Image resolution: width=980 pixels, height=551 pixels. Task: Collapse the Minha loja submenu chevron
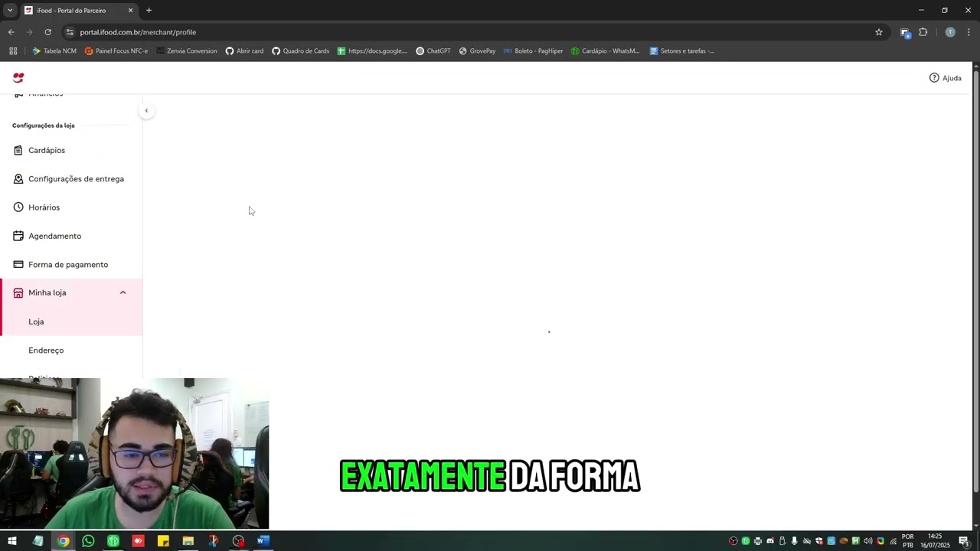[x=122, y=292]
